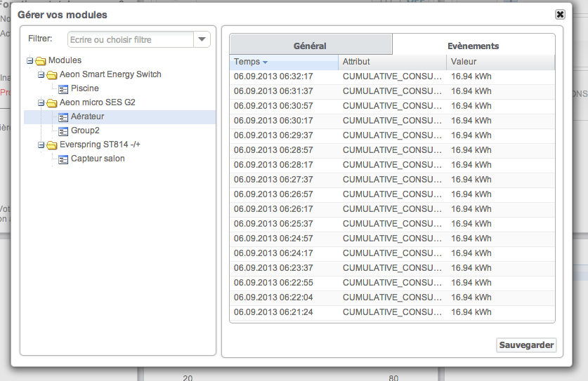Close the Gérer vos modules dialog

(560, 14)
